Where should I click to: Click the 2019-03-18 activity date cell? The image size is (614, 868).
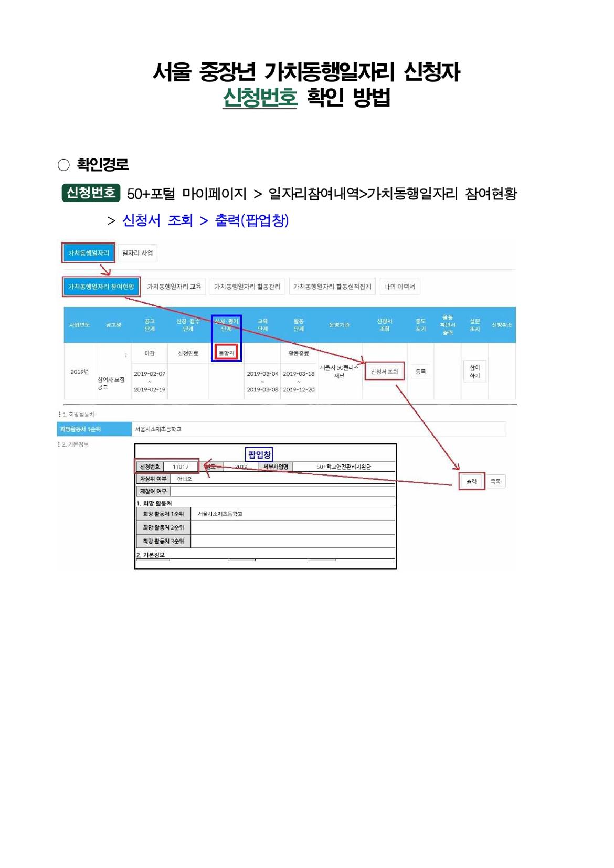(x=299, y=374)
